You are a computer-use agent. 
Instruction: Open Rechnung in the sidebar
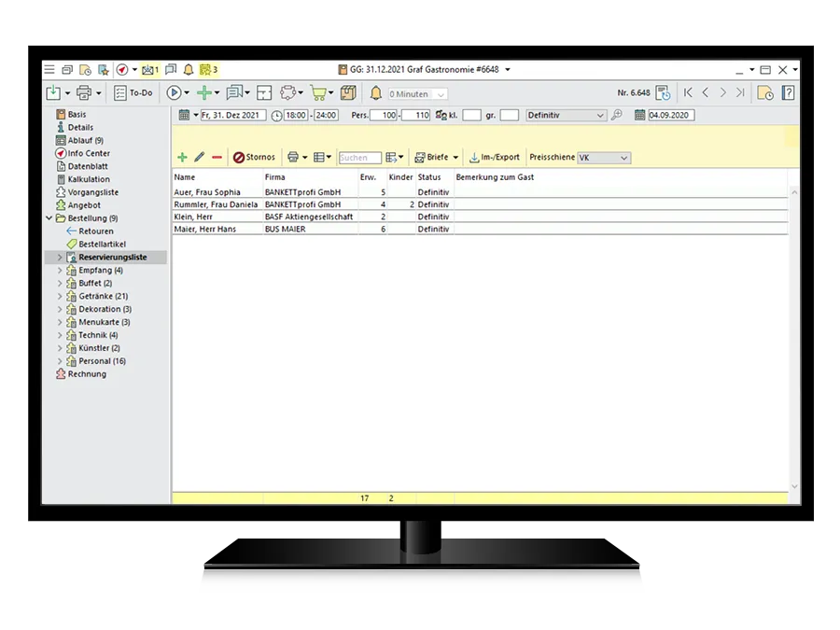click(87, 374)
